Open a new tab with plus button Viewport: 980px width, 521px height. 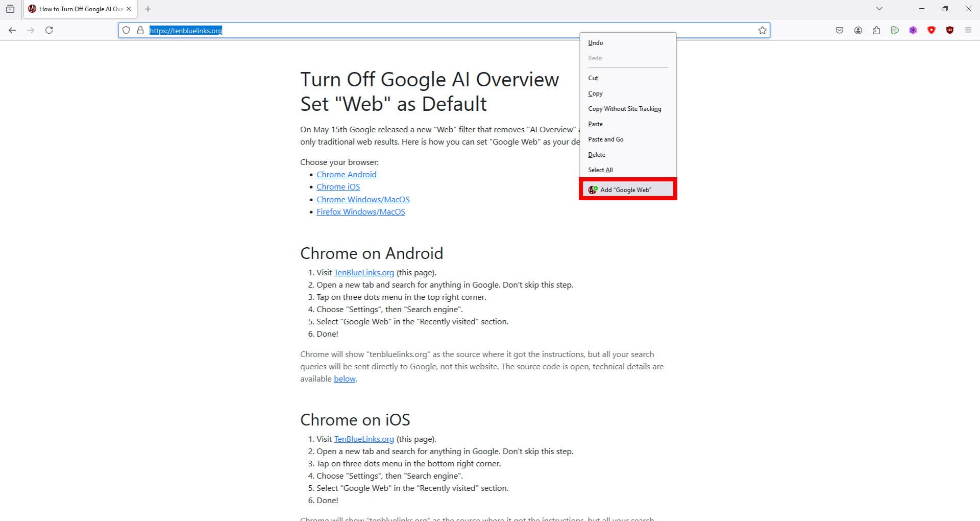pyautogui.click(x=148, y=9)
